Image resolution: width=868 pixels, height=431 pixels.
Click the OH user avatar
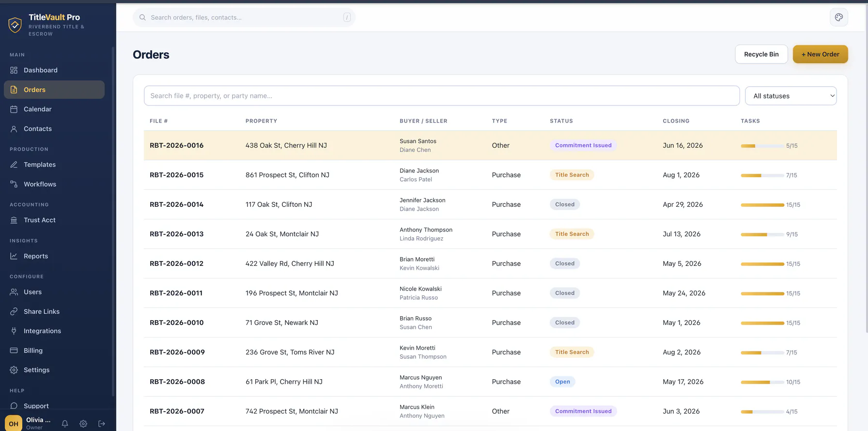click(x=14, y=424)
